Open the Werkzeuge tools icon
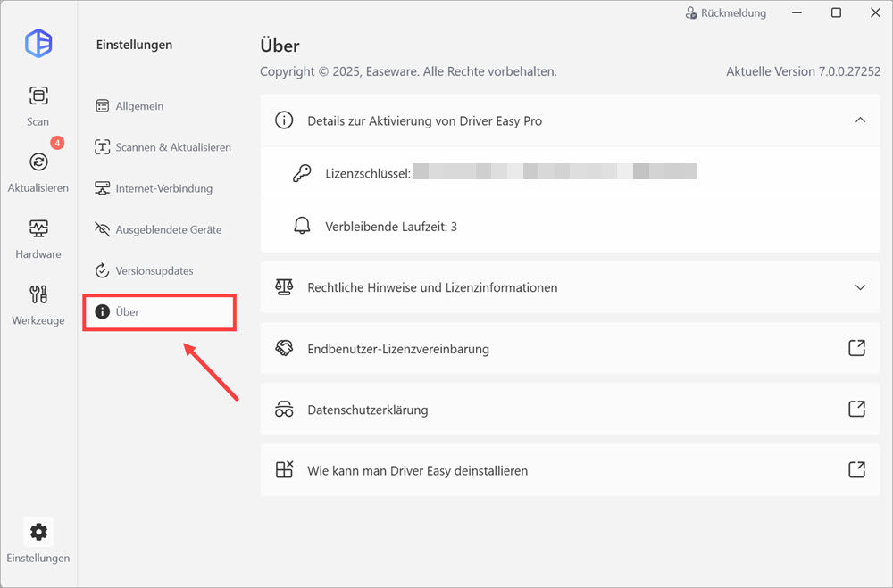The height and width of the screenshot is (588, 893). coord(38,294)
